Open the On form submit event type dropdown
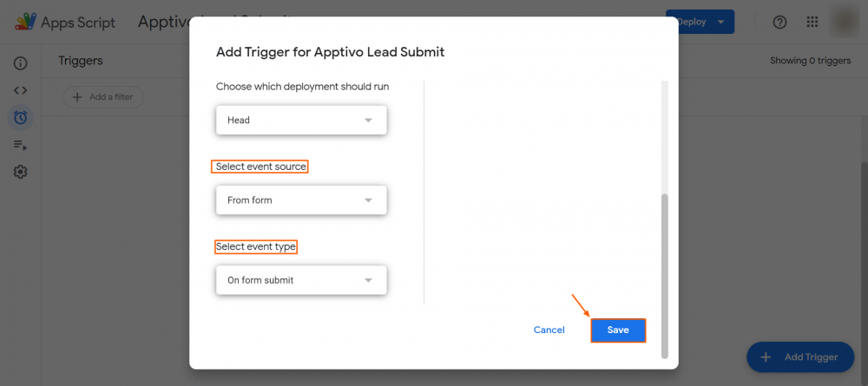Image resolution: width=868 pixels, height=386 pixels. pos(300,280)
